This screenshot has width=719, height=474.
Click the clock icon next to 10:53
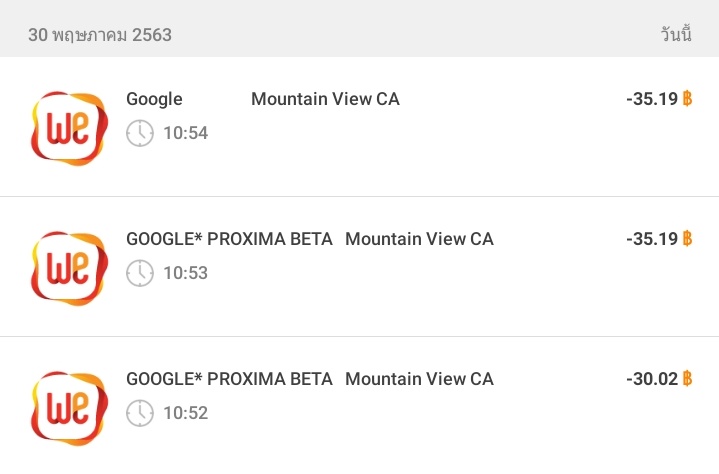[140, 273]
